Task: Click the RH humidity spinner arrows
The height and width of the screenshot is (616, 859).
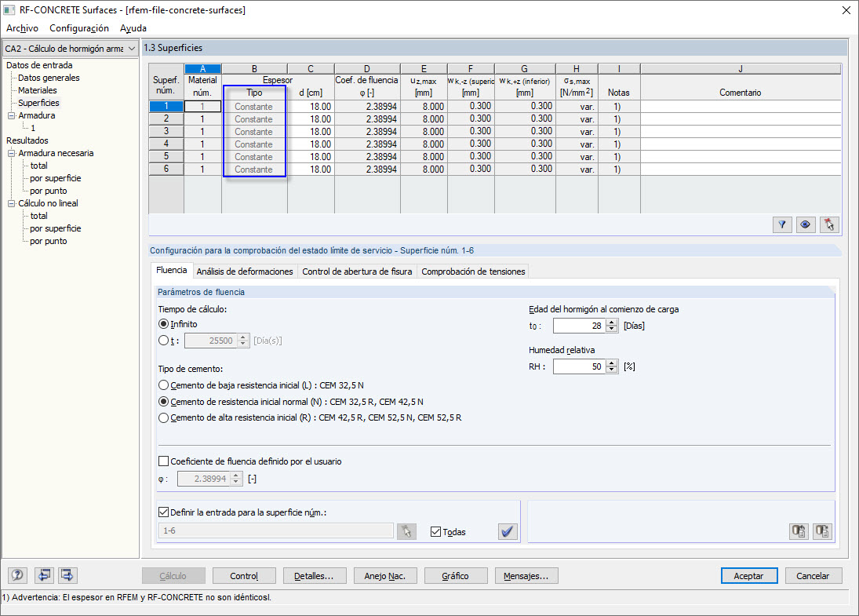Action: (612, 366)
